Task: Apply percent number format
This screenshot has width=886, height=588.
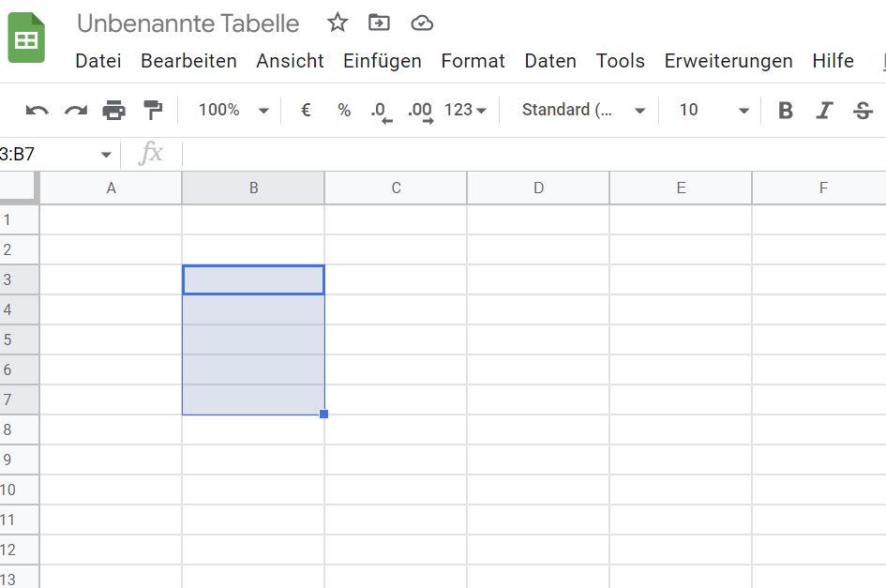Action: pos(344,111)
